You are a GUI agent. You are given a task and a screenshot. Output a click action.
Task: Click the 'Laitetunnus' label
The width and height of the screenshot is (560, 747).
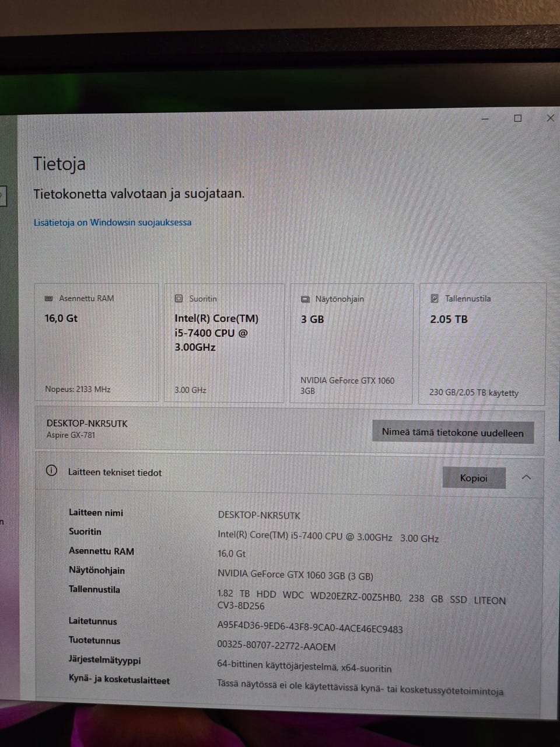point(93,621)
